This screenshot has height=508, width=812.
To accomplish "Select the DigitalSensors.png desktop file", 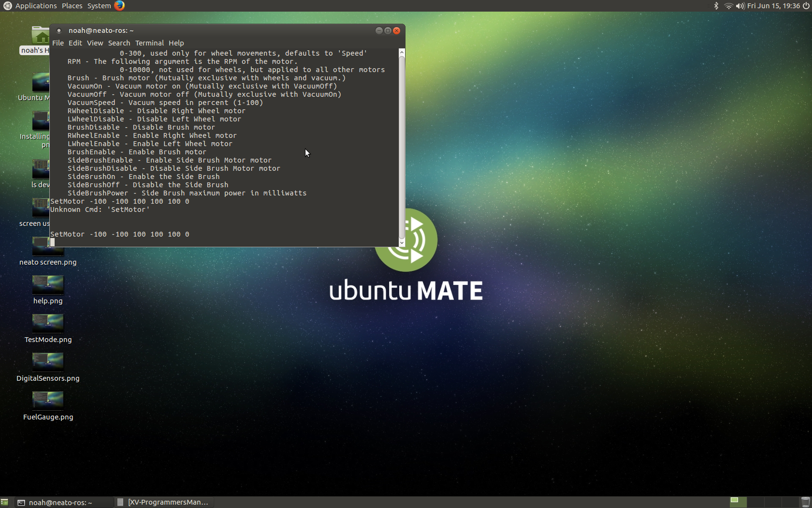I will (x=48, y=368).
